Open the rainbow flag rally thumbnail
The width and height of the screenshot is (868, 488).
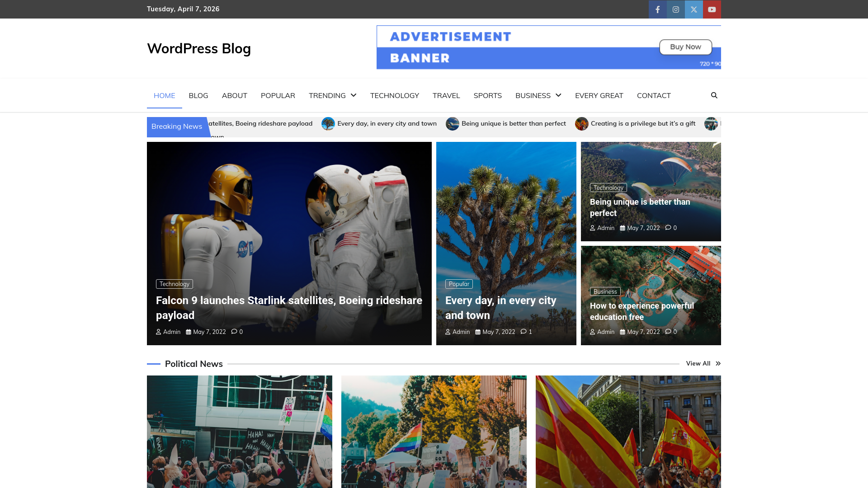[x=434, y=432]
